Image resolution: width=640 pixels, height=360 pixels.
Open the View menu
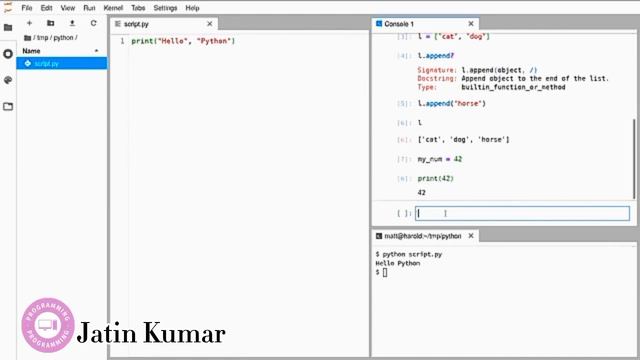pyautogui.click(x=67, y=8)
